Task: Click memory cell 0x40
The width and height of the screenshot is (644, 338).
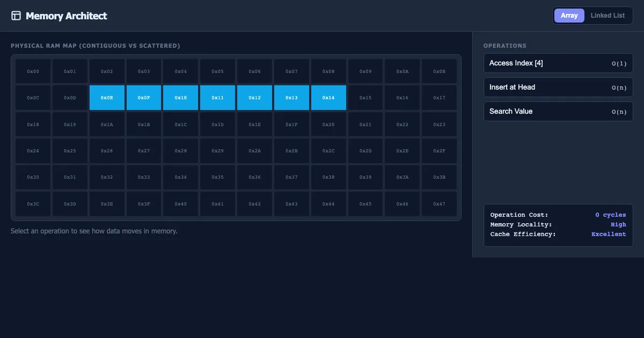Action: (181, 204)
